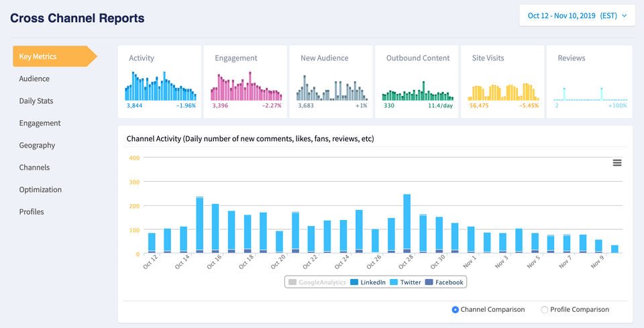Open the Optimization sidebar link
Image resolution: width=644 pixels, height=328 pixels.
40,190
